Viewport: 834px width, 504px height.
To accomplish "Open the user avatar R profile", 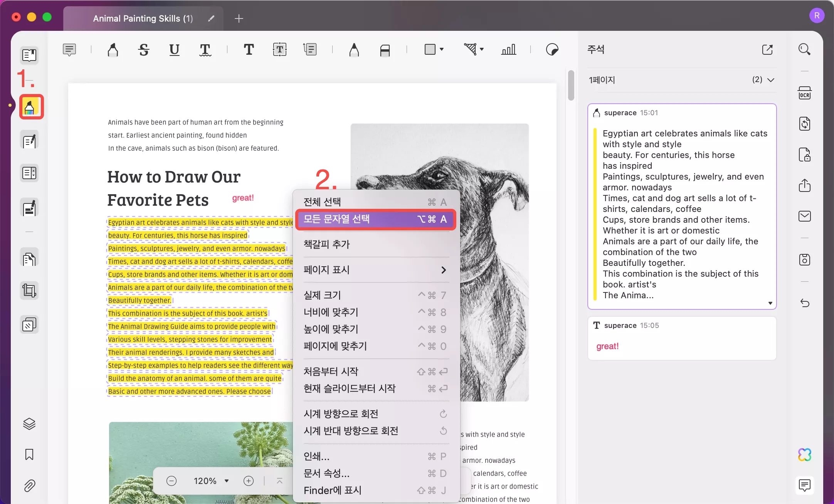I will click(817, 16).
